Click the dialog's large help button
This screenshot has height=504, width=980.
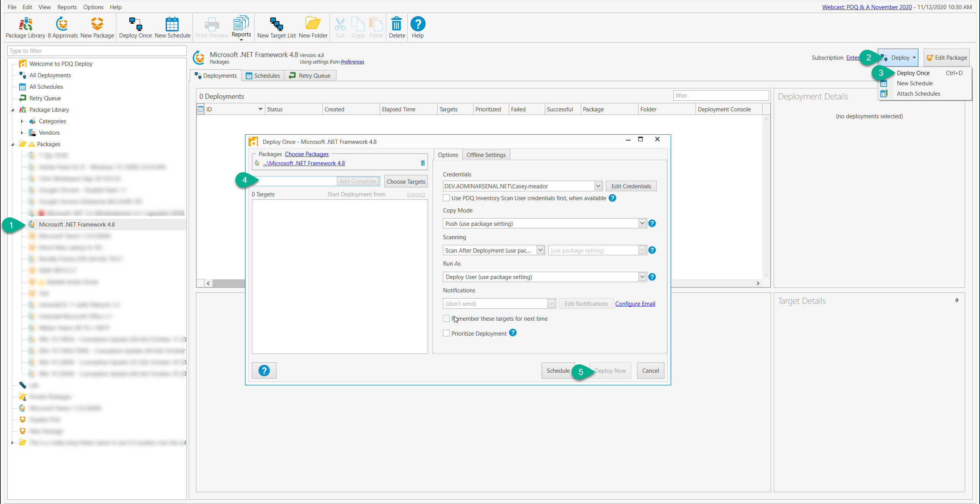(x=264, y=370)
